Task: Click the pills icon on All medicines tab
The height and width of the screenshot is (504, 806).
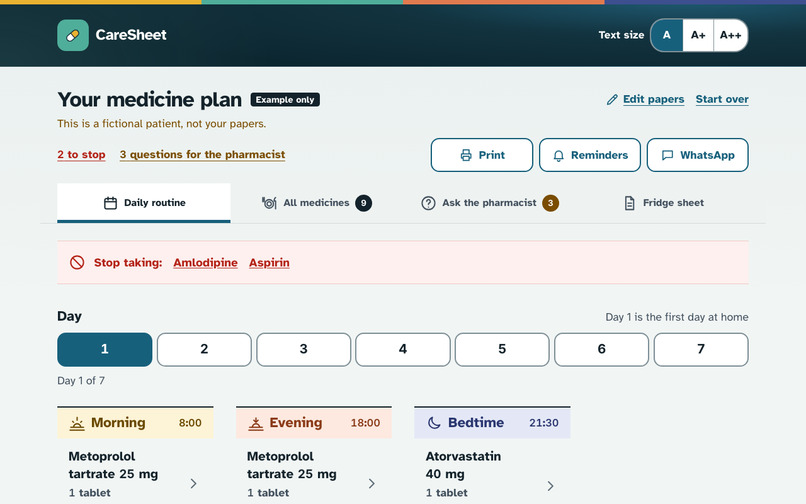Action: [x=269, y=203]
